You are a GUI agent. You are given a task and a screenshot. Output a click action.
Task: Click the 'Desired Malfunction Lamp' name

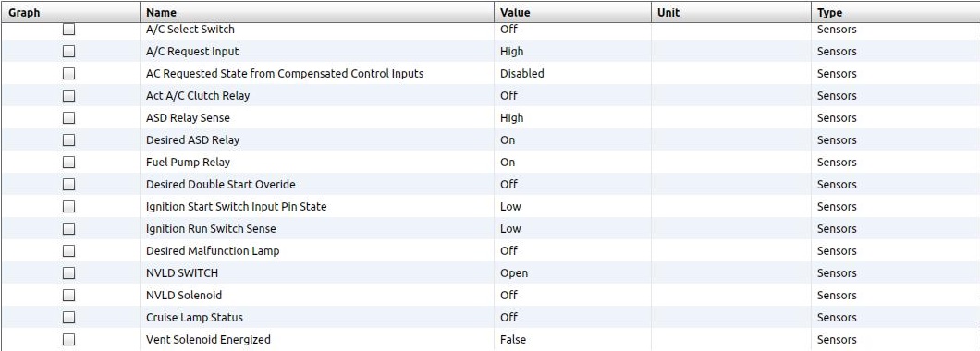point(213,250)
